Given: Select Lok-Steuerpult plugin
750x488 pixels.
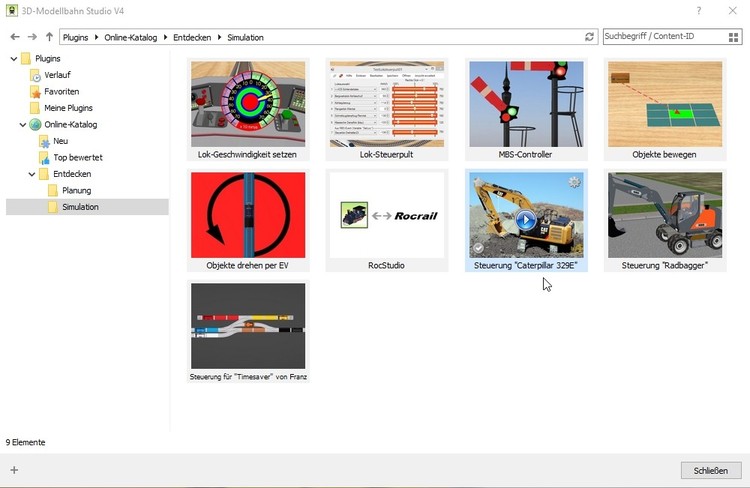Looking at the screenshot, I should (x=386, y=110).
